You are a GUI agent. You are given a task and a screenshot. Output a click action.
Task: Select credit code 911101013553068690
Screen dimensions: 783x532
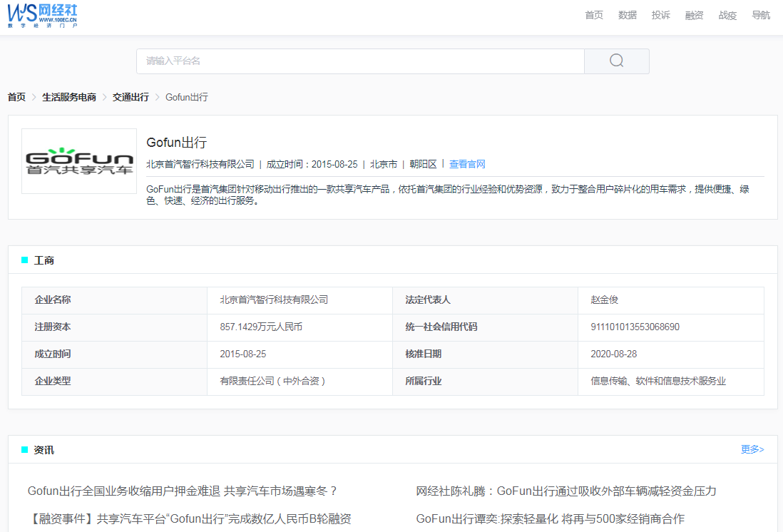click(x=635, y=327)
